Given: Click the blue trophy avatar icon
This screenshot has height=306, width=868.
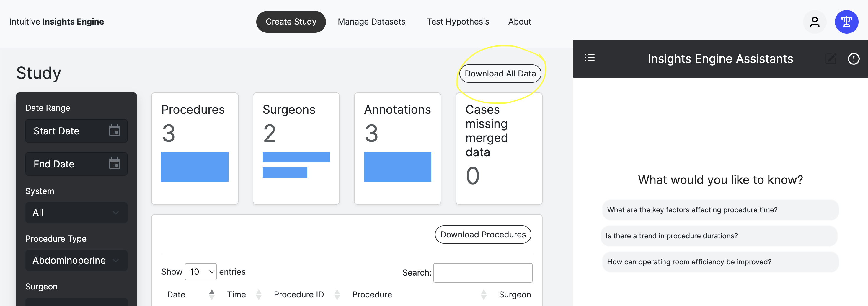Looking at the screenshot, I should (846, 22).
